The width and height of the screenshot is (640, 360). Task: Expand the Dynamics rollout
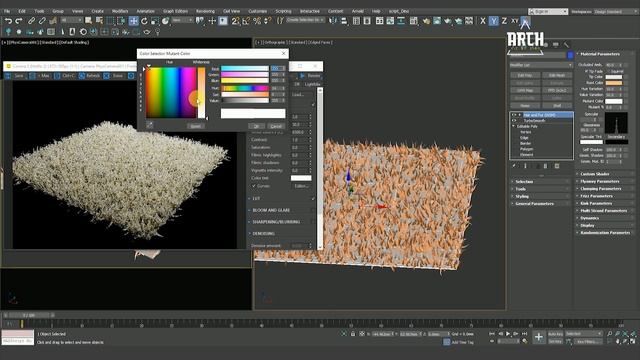(x=605, y=218)
